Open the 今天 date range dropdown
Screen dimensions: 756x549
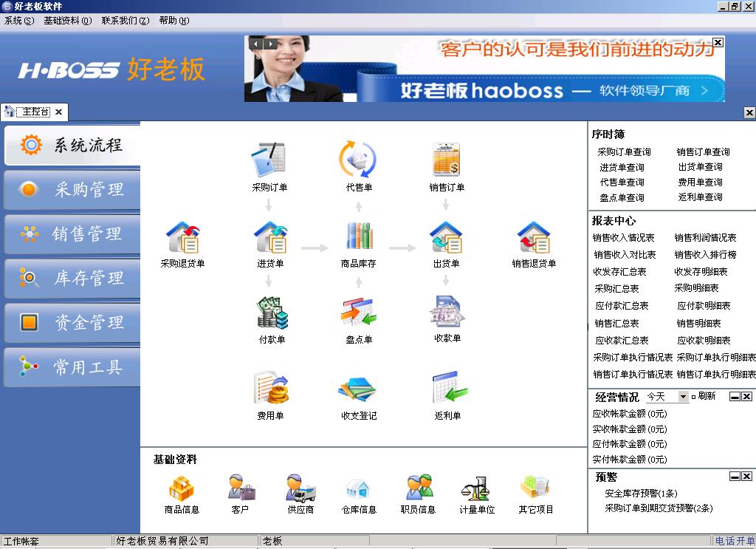683,397
